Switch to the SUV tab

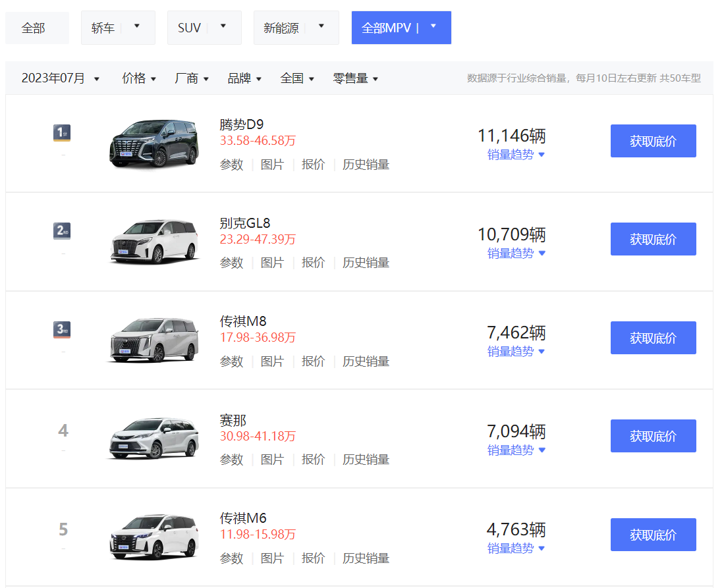point(196,27)
